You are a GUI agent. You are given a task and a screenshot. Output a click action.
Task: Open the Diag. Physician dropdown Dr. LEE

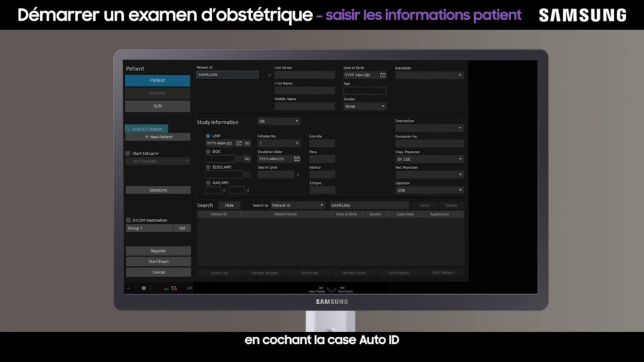(429, 159)
